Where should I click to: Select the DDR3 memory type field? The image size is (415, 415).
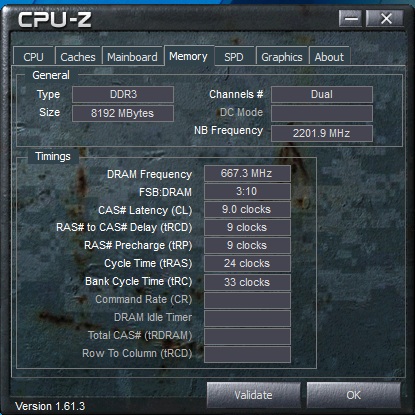pos(123,94)
